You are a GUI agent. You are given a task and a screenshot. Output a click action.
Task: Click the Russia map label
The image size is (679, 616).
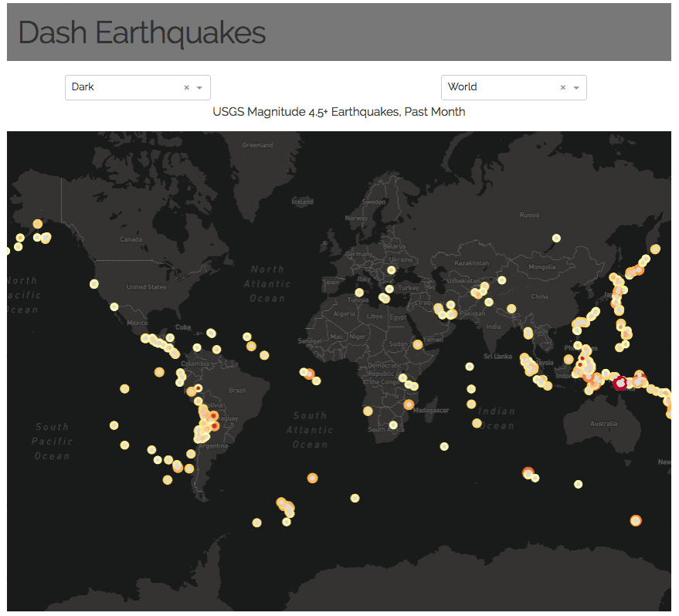coord(529,215)
